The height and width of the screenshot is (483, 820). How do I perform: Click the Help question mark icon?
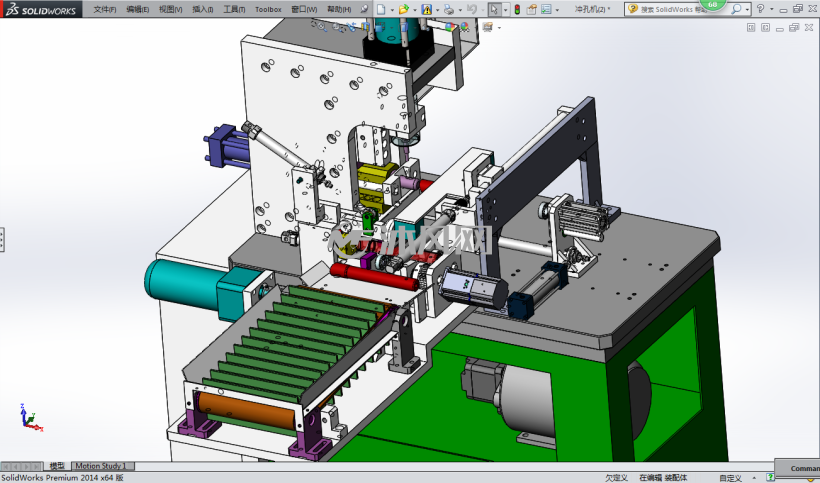coord(760,9)
